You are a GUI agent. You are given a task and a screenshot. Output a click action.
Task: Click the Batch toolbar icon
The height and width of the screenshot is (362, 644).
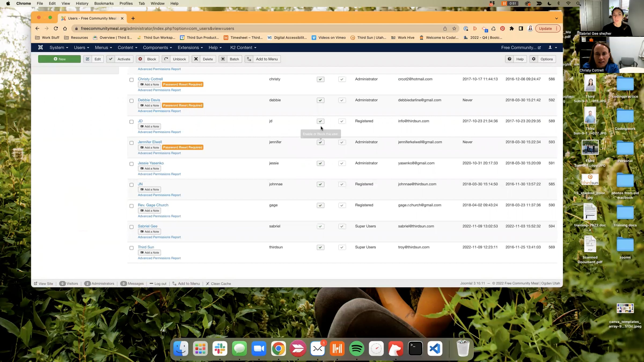pos(223,59)
